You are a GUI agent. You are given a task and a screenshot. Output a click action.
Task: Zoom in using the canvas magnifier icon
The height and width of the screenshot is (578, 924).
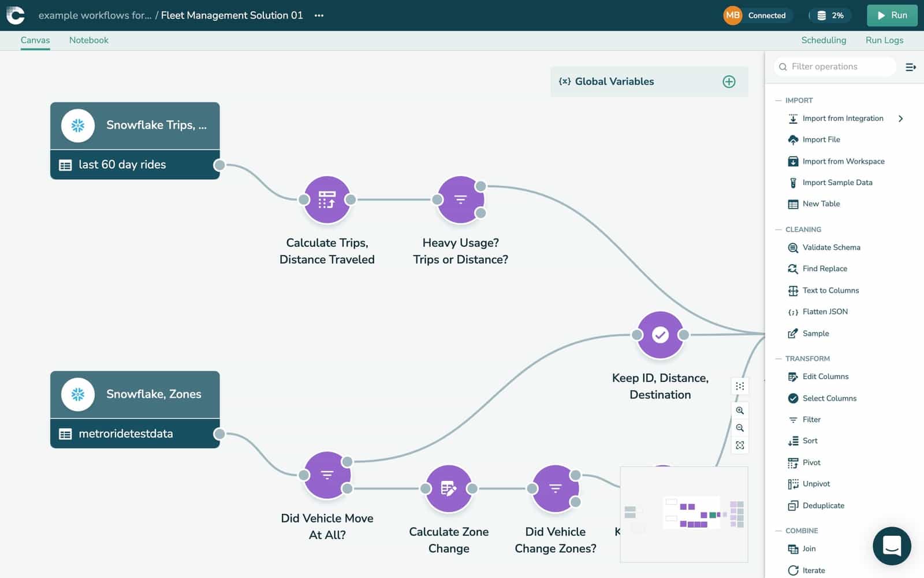[740, 410]
